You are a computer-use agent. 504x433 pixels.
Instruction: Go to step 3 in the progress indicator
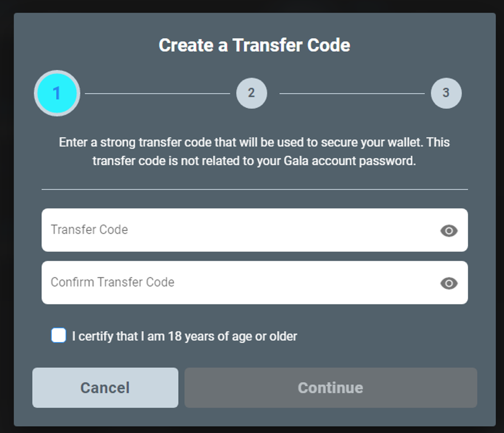tap(446, 93)
